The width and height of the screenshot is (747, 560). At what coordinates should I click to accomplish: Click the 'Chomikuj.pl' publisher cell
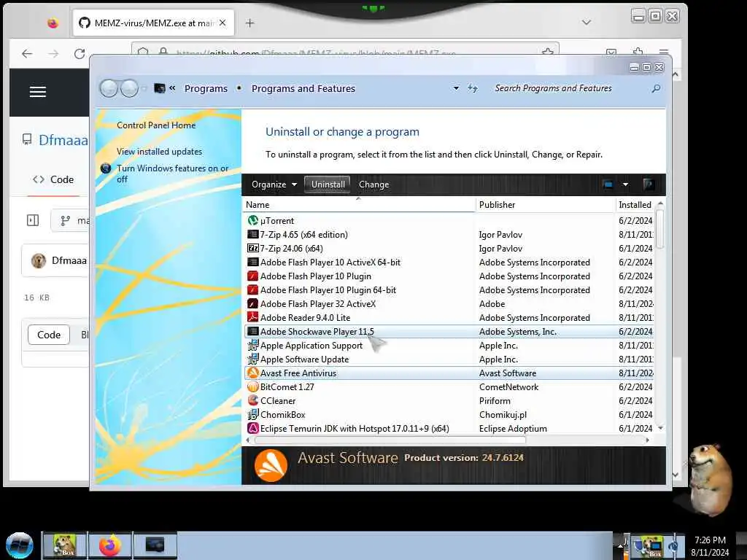(503, 414)
